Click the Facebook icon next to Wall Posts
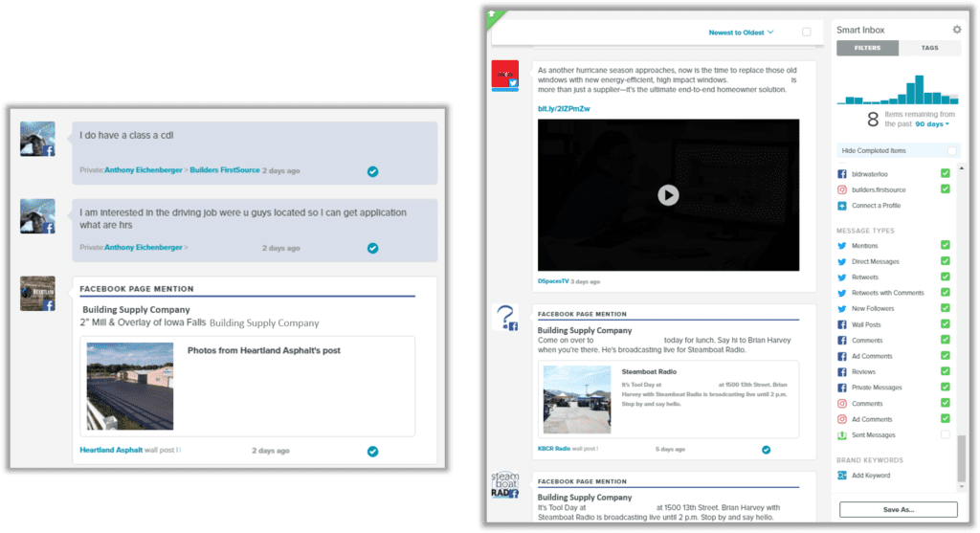This screenshot has height=533, width=980. (842, 325)
